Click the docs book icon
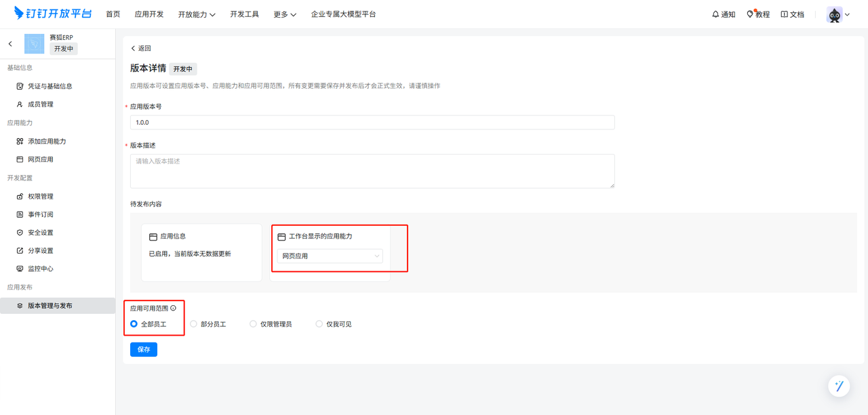This screenshot has width=868, height=415. (x=785, y=14)
